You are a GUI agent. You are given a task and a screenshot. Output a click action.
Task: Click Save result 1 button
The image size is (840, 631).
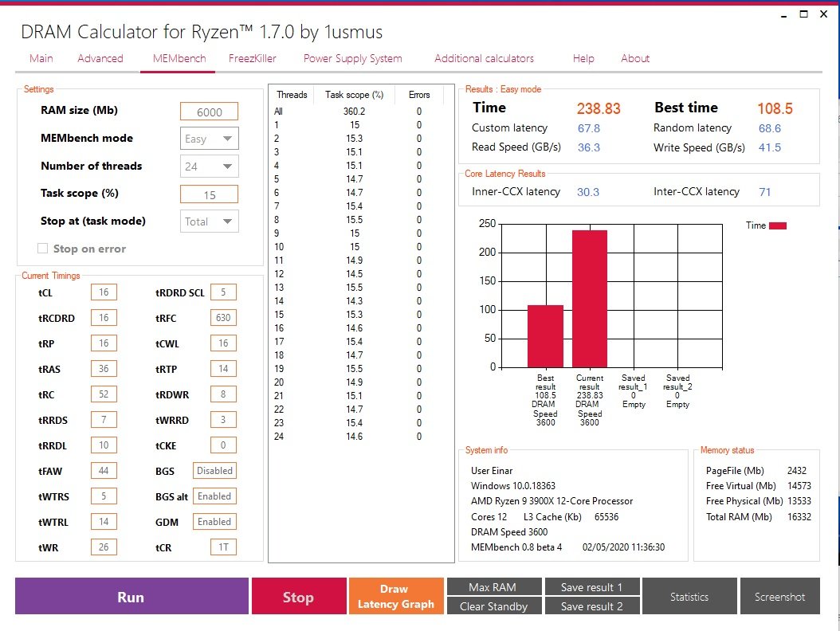[591, 586]
